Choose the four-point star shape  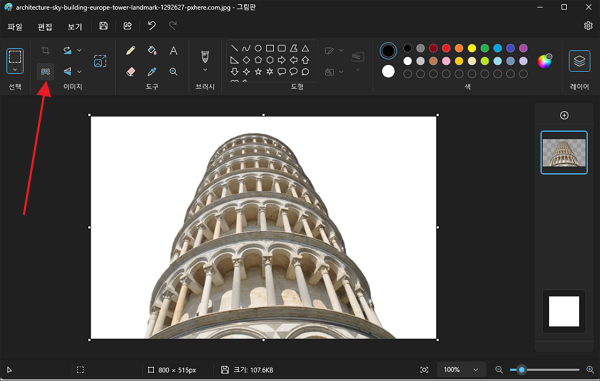[x=246, y=72]
